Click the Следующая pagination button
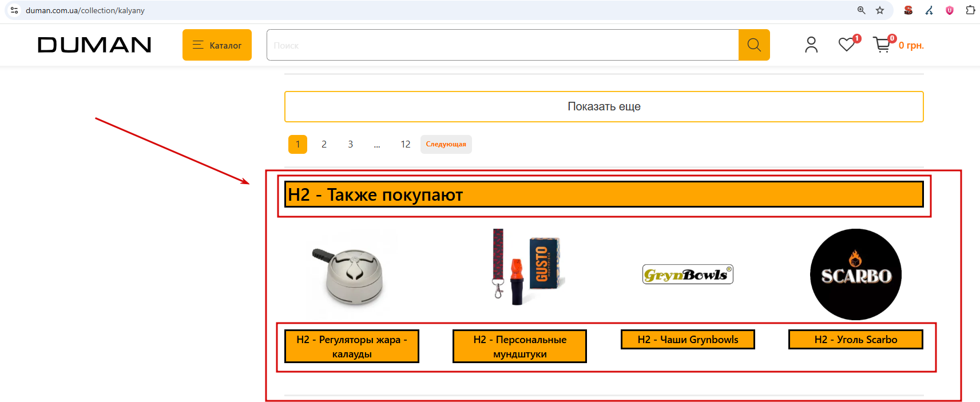The image size is (980, 402). click(446, 144)
